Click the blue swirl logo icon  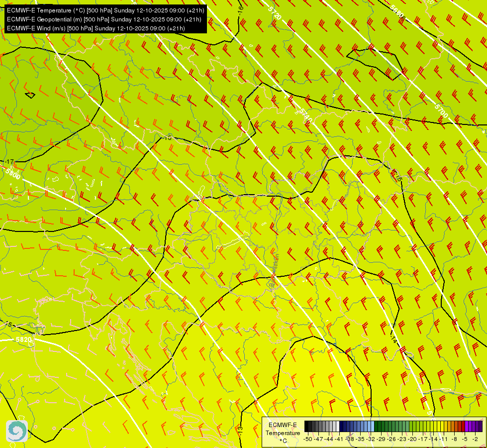pyautogui.click(x=17, y=431)
